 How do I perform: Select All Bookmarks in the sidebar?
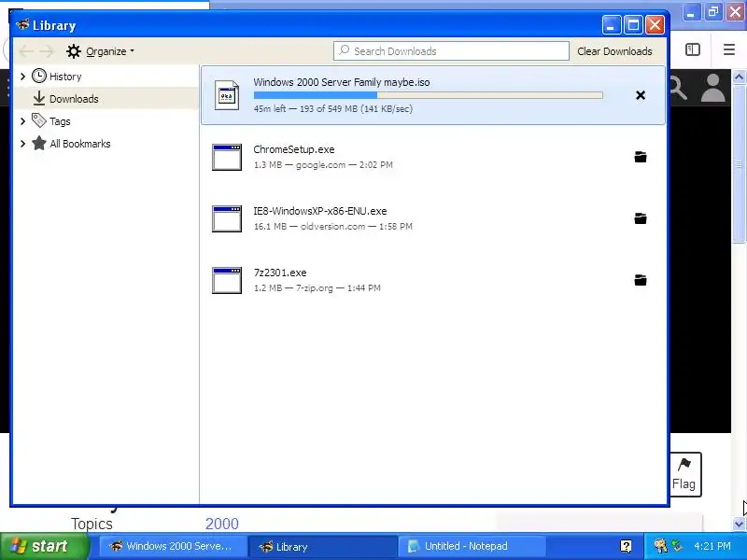click(x=80, y=144)
